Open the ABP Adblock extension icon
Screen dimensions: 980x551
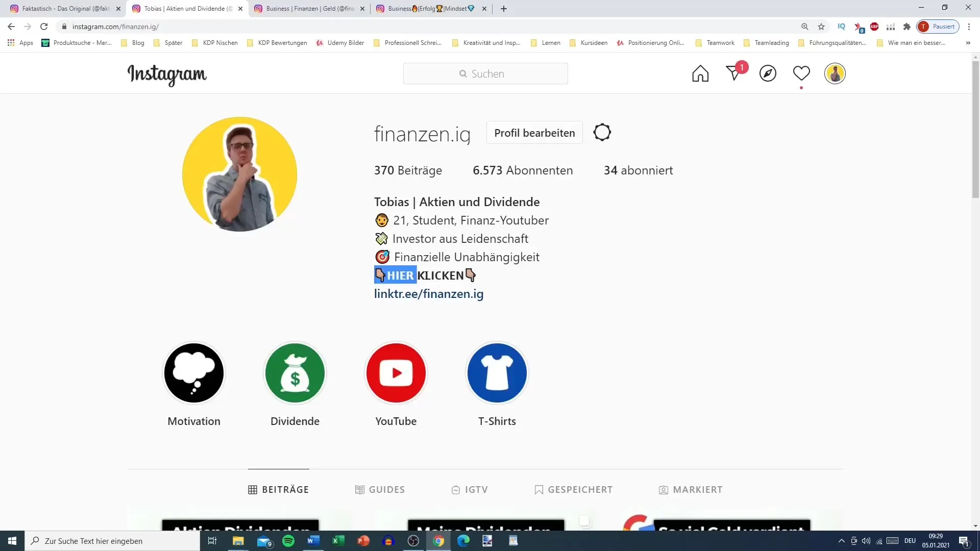(x=874, y=27)
